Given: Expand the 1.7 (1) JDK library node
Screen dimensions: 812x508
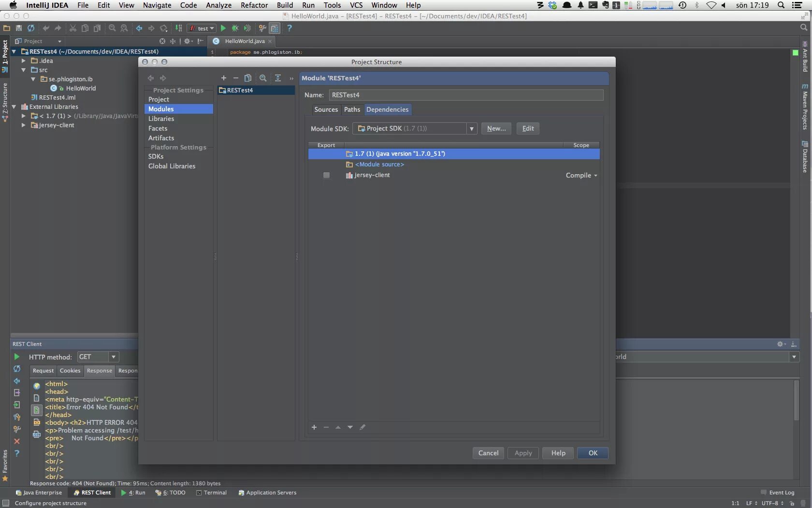Looking at the screenshot, I should (23, 116).
